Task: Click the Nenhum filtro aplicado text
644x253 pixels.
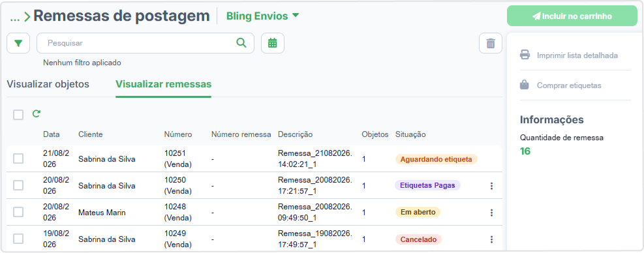Action: click(x=82, y=63)
